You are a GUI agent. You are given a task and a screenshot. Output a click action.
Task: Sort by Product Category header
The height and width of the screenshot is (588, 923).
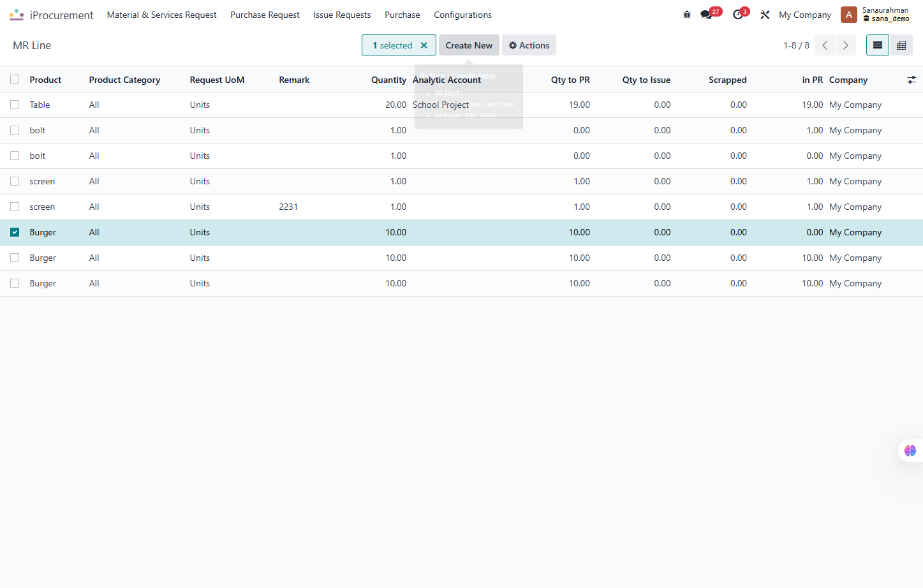[x=124, y=80]
